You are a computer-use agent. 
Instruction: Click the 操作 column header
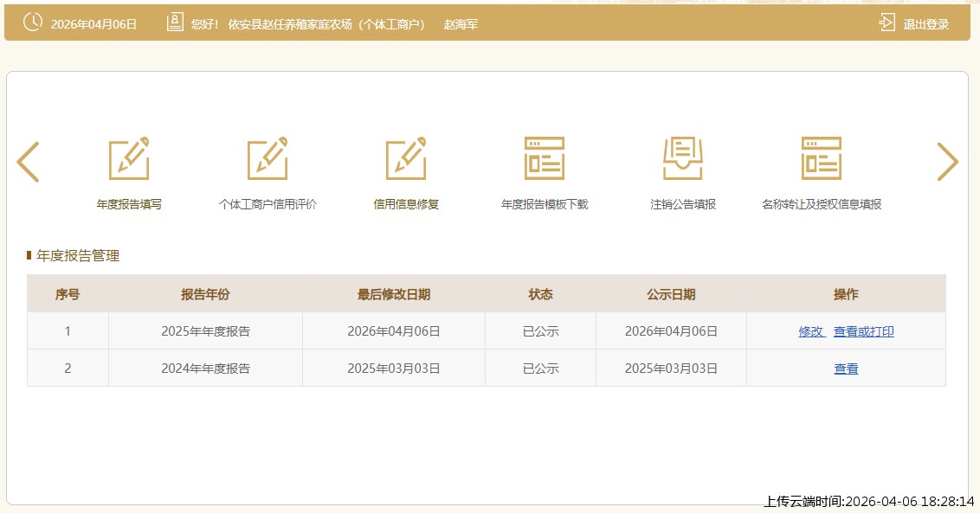846,294
